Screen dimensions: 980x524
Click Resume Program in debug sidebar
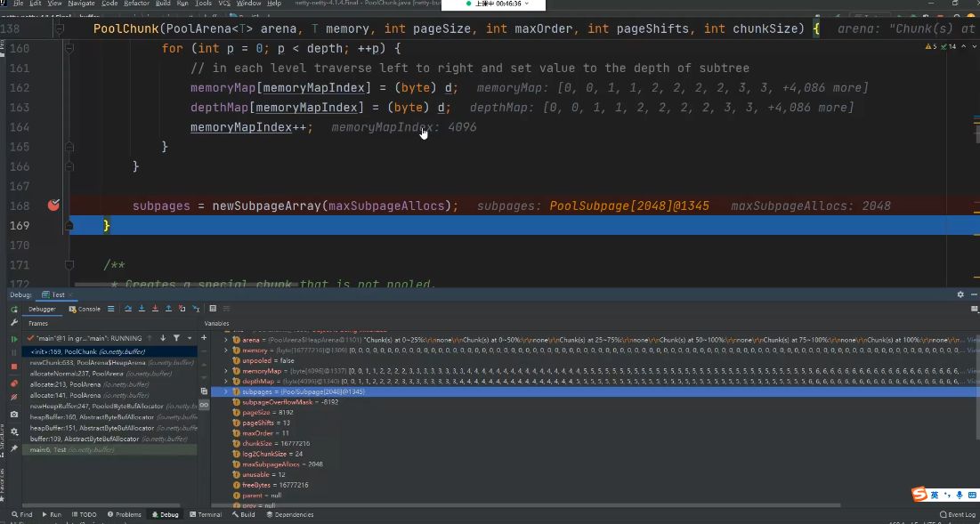(x=13, y=339)
